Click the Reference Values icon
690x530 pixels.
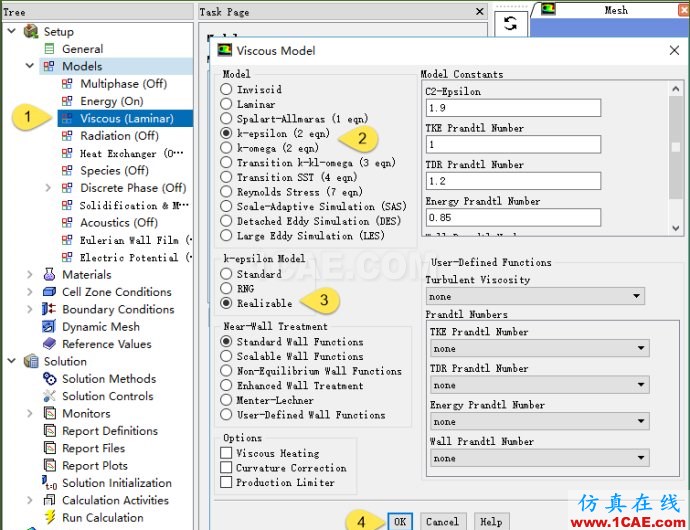(50, 344)
